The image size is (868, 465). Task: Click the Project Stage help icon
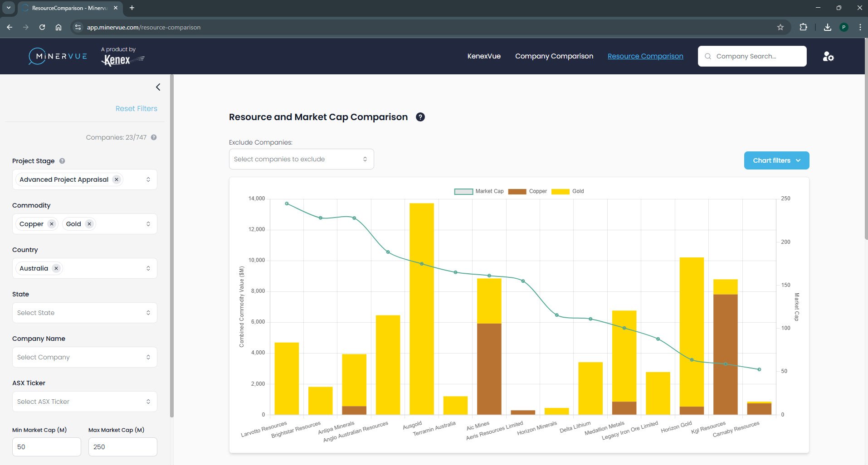pyautogui.click(x=62, y=161)
